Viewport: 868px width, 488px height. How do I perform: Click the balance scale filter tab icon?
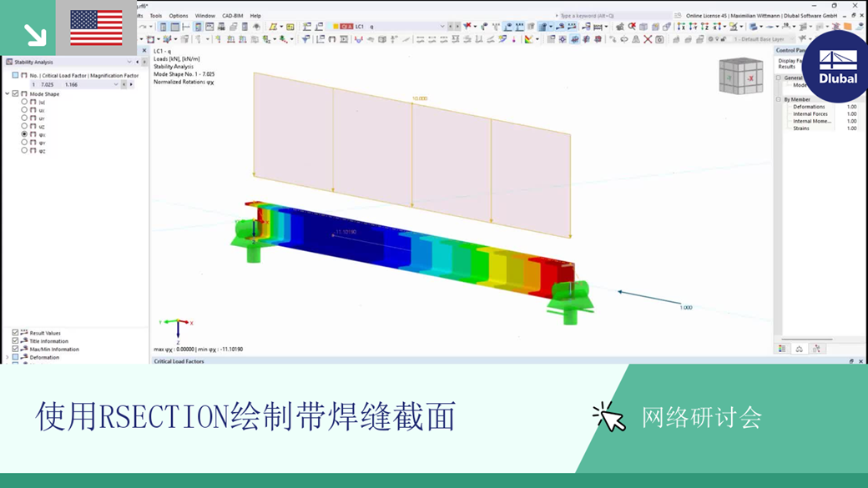pos(800,349)
